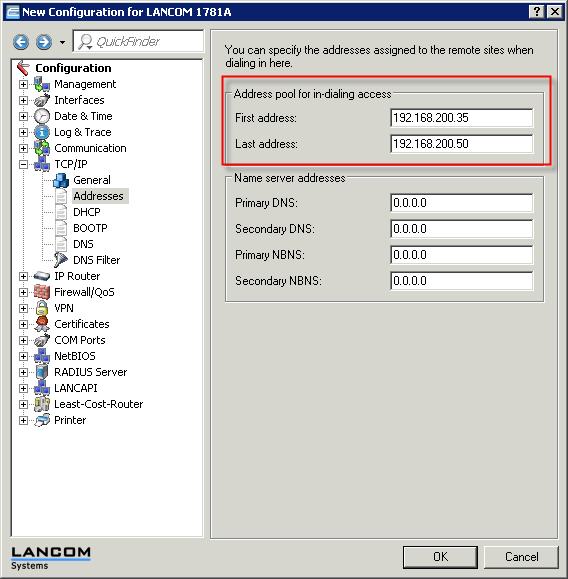Viewport: 568px width, 579px height.
Task: Click the Cancel button
Action: (521, 557)
